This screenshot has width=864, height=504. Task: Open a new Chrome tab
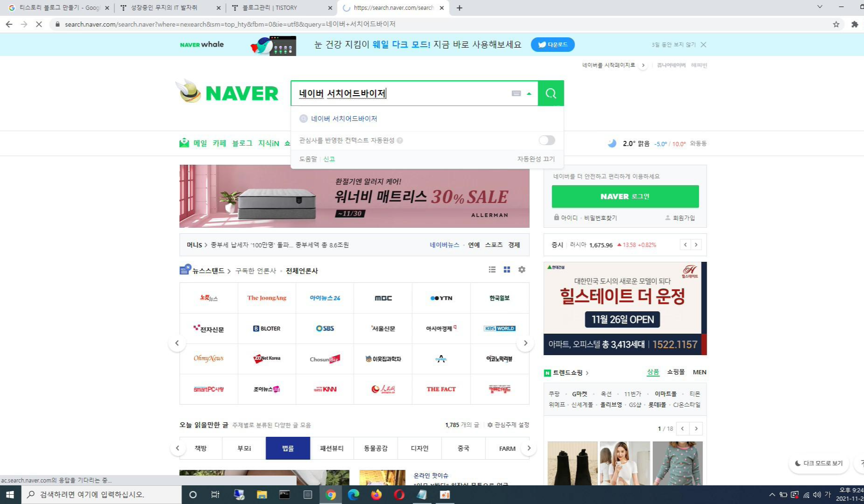(x=459, y=8)
